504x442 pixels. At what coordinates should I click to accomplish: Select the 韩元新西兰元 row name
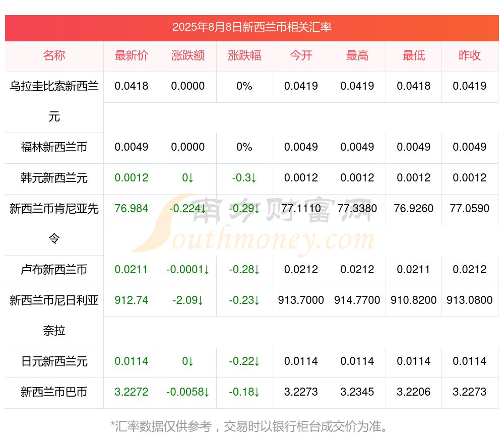click(54, 178)
